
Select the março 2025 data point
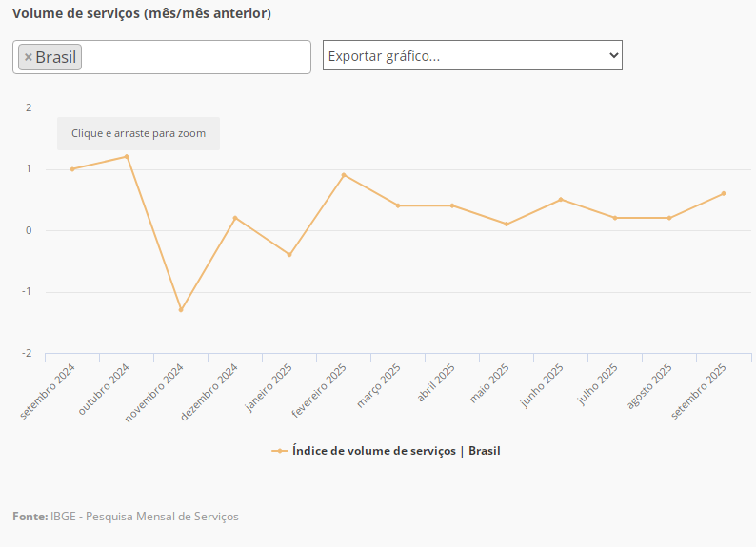398,205
